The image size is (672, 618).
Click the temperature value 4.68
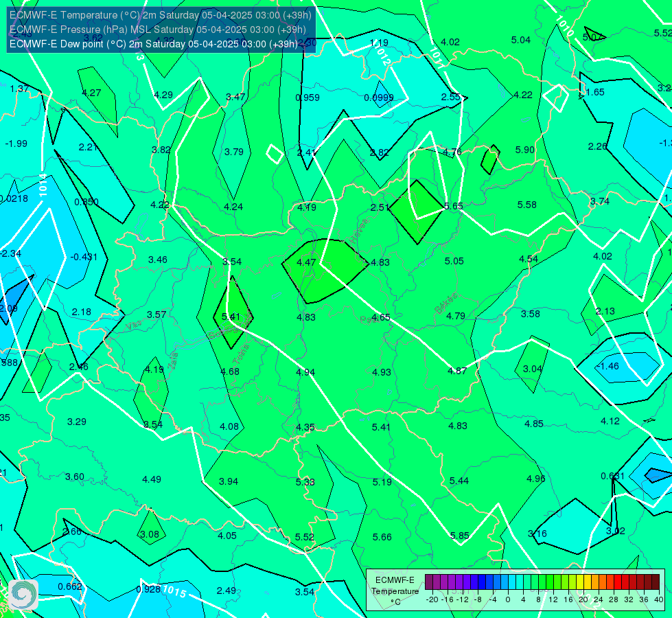(230, 371)
